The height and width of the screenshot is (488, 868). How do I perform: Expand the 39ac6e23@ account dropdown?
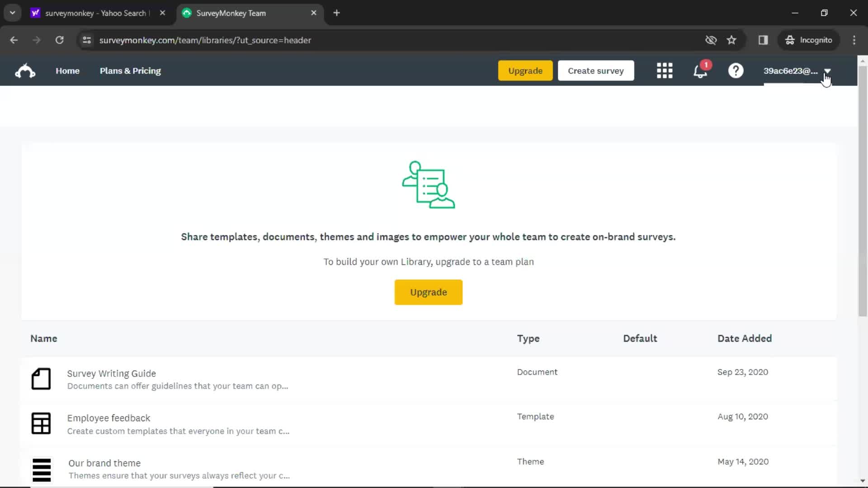[827, 71]
